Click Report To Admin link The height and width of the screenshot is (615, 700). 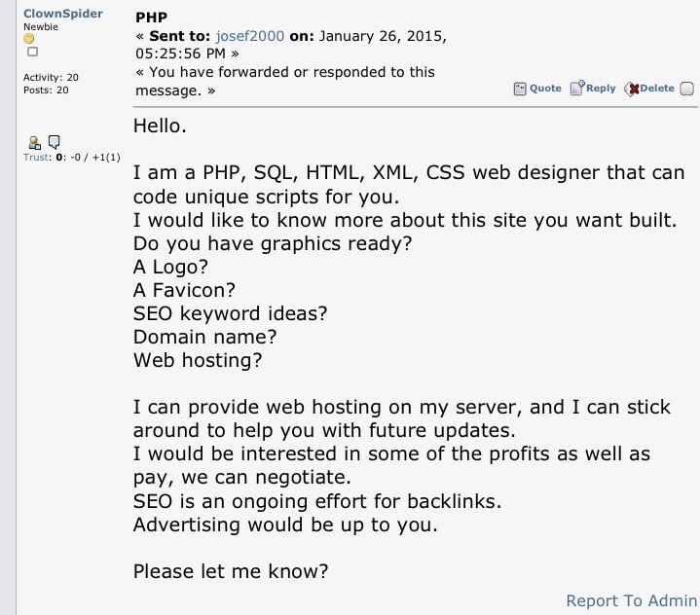click(x=631, y=600)
